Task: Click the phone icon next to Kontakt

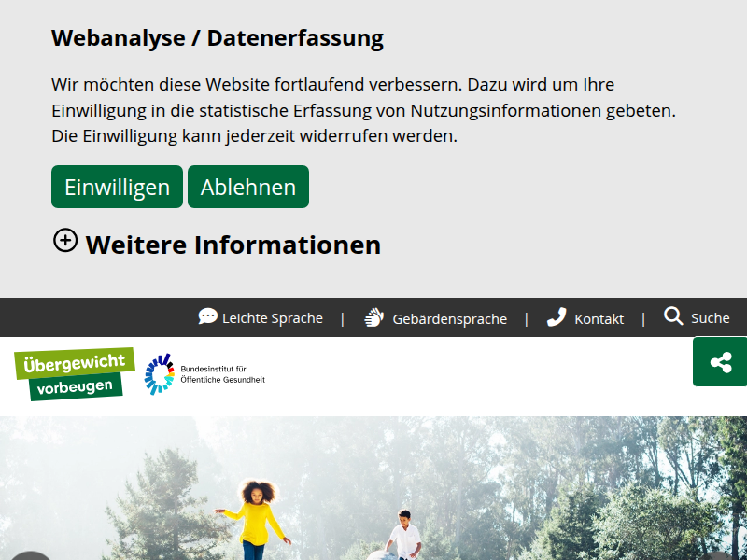Action: point(557,317)
